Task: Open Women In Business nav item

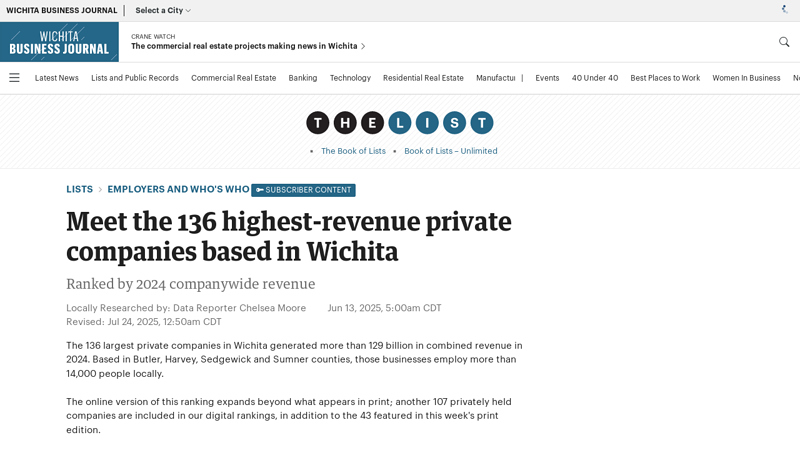Action: pyautogui.click(x=746, y=78)
